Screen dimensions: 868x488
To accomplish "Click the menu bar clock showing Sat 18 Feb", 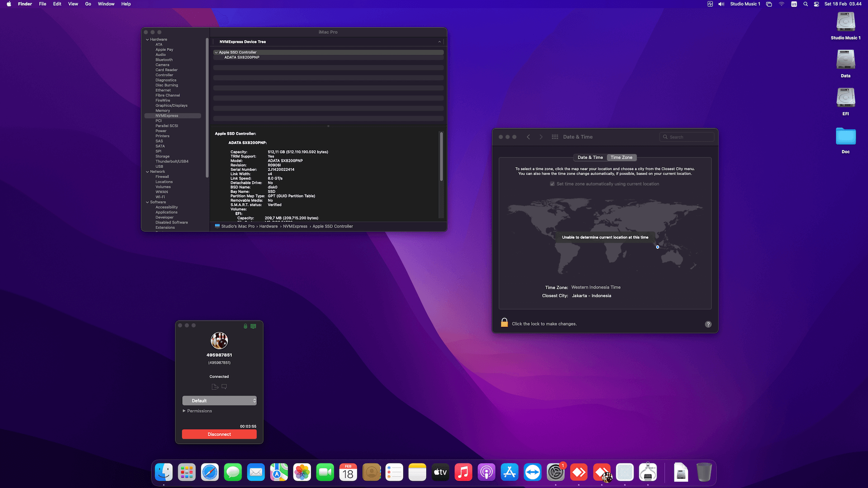I will pos(843,4).
